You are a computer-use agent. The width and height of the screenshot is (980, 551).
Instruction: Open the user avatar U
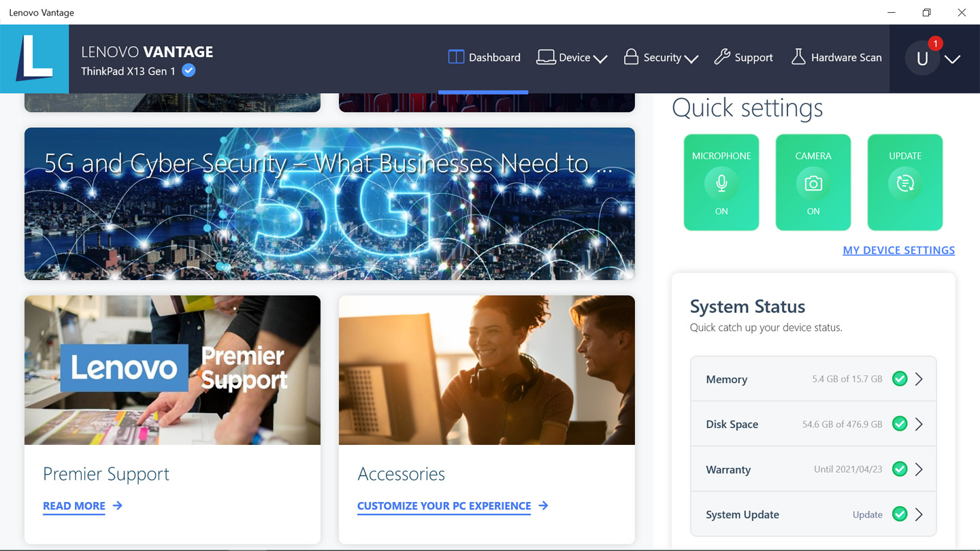tap(922, 59)
